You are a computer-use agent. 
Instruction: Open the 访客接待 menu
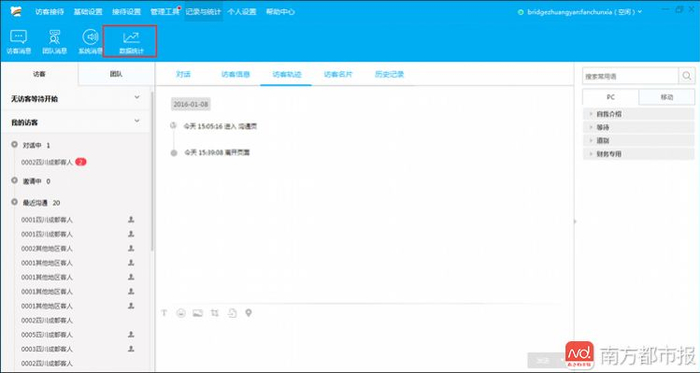[50, 12]
